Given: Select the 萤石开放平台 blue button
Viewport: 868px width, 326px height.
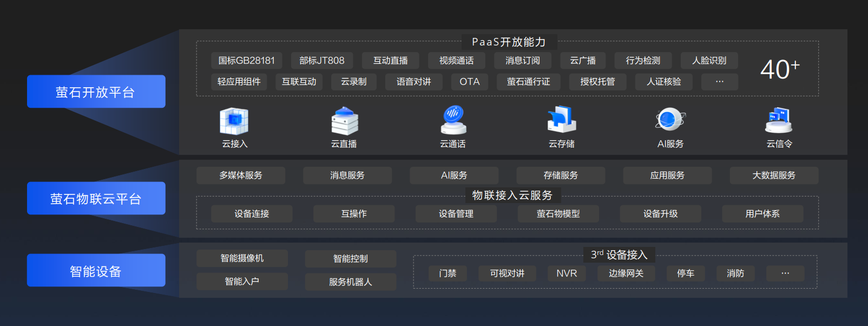Looking at the screenshot, I should point(96,92).
